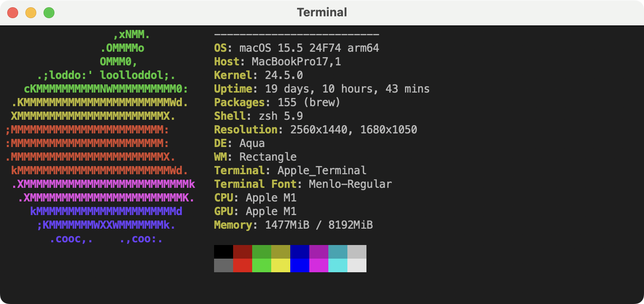Screen dimensions: 644x304
Task: Click the dark magenta color block
Action: click(x=319, y=252)
